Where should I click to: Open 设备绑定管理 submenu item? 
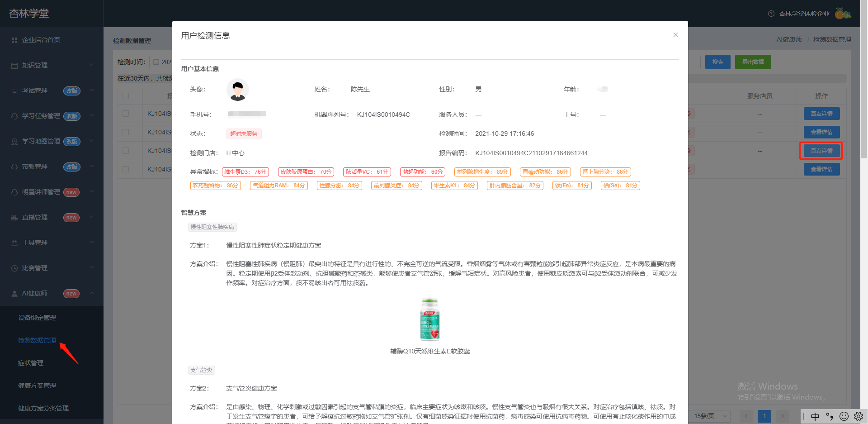click(x=37, y=318)
